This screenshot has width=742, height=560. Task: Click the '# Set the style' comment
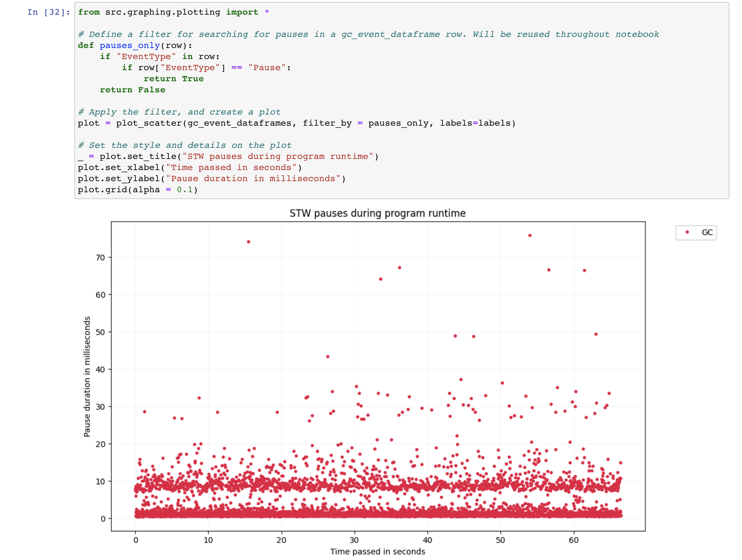tap(185, 145)
